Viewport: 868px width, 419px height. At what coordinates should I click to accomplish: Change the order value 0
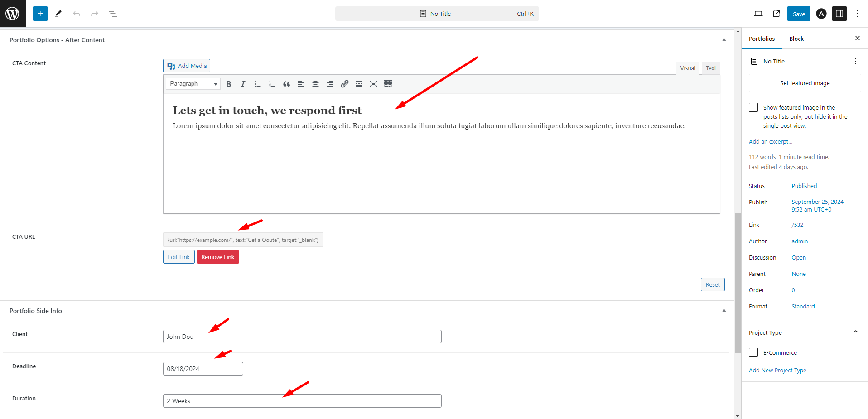793,290
